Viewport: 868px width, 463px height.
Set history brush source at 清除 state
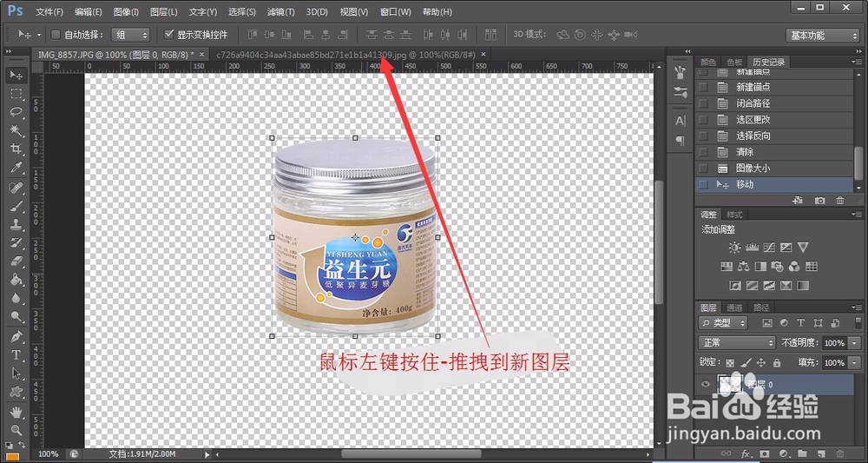click(x=703, y=152)
